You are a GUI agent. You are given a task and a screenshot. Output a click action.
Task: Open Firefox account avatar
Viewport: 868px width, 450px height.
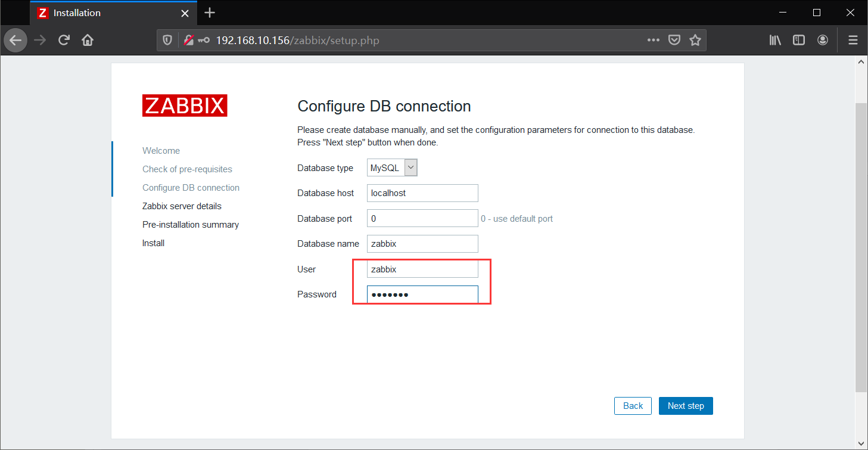823,41
